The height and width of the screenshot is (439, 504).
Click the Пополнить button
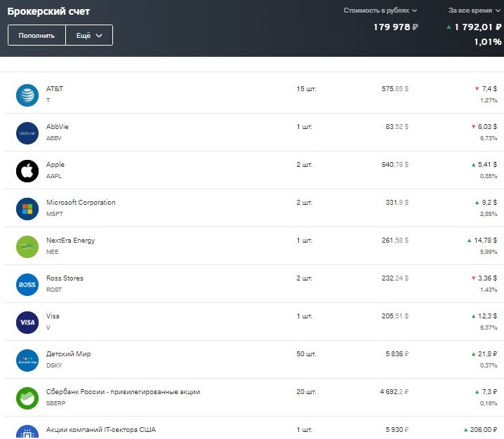click(37, 35)
